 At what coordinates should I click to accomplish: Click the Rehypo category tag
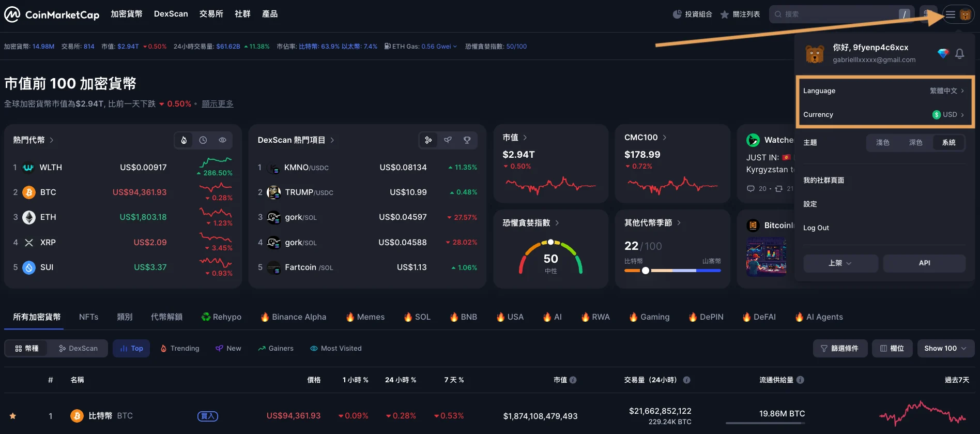tap(221, 317)
